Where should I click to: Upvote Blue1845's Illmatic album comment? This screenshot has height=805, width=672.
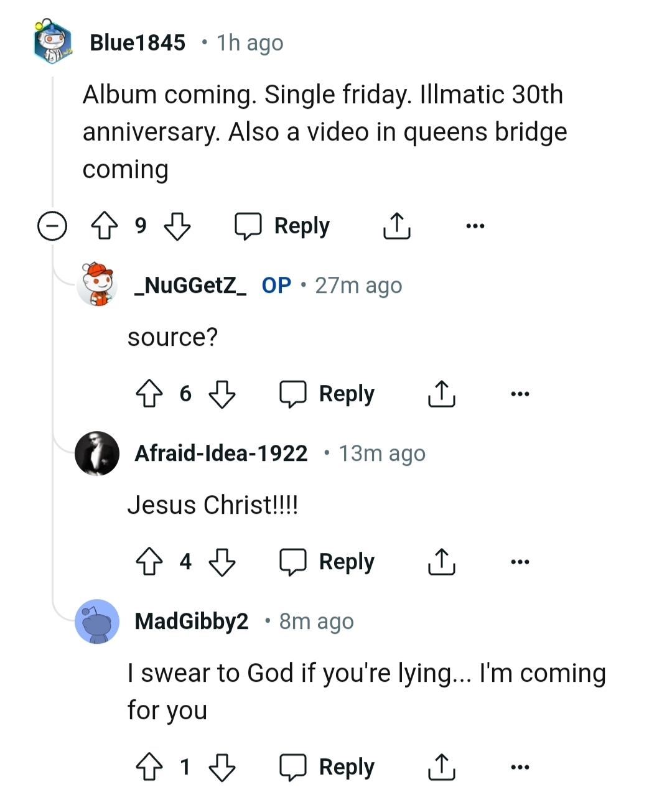point(105,226)
